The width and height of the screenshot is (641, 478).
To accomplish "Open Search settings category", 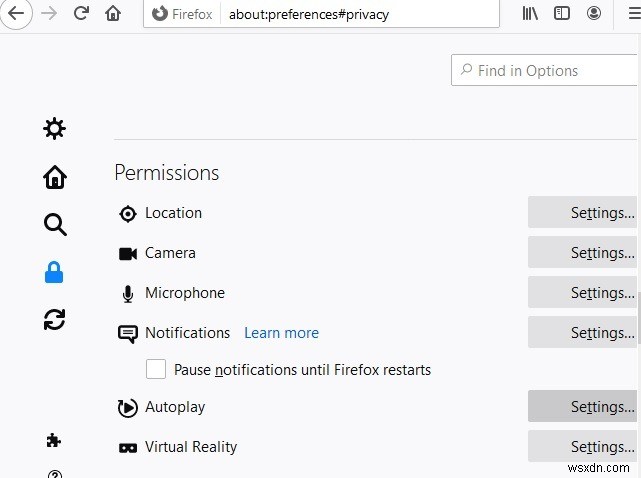I will [55, 224].
